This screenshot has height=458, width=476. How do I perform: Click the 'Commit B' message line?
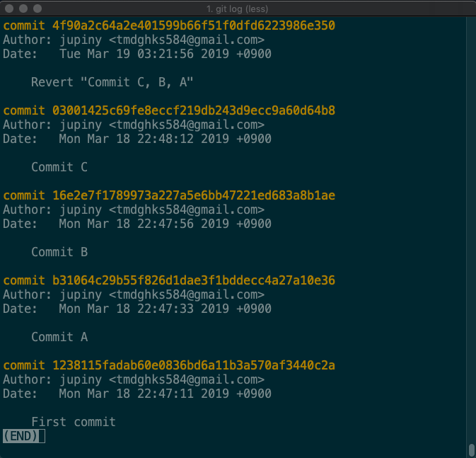[x=59, y=252]
